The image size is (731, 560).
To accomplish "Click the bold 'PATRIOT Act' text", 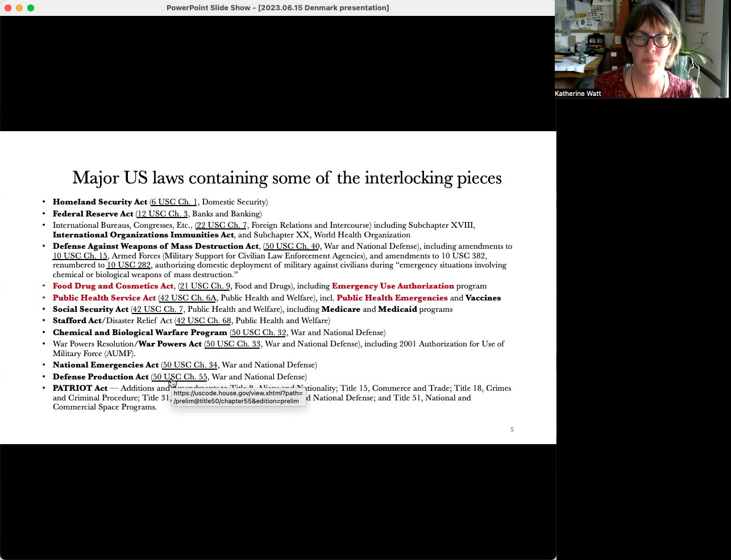I will (80, 388).
